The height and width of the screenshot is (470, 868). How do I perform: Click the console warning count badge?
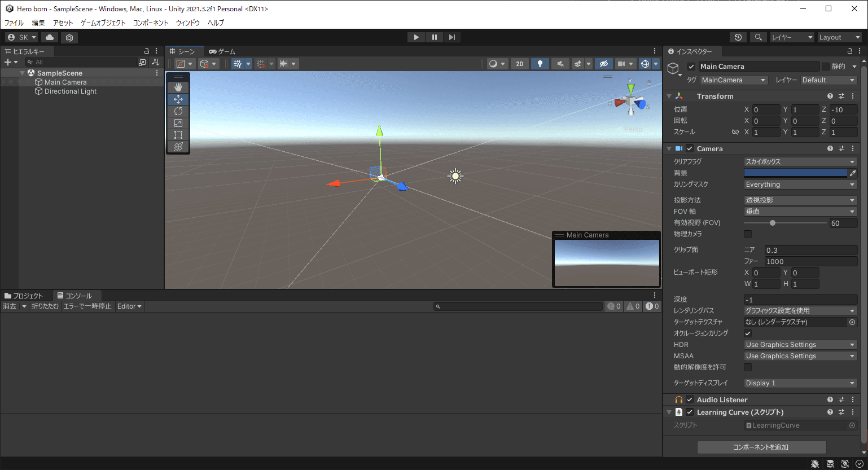[633, 306]
